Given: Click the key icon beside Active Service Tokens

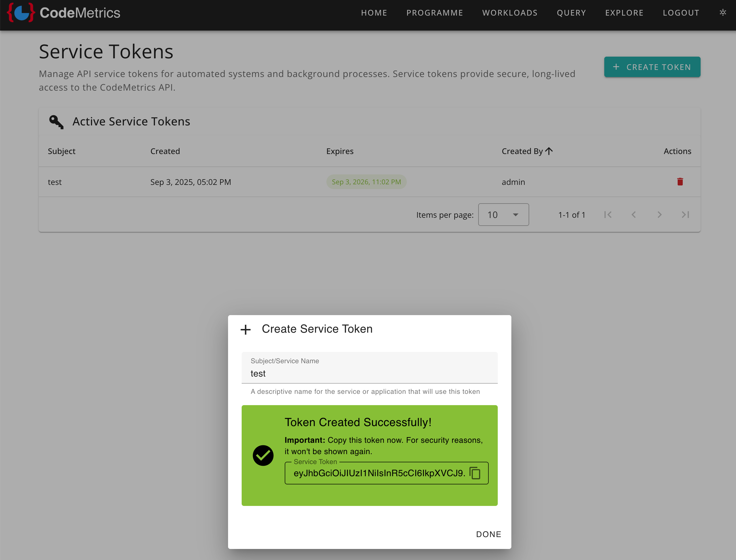Looking at the screenshot, I should 56,122.
